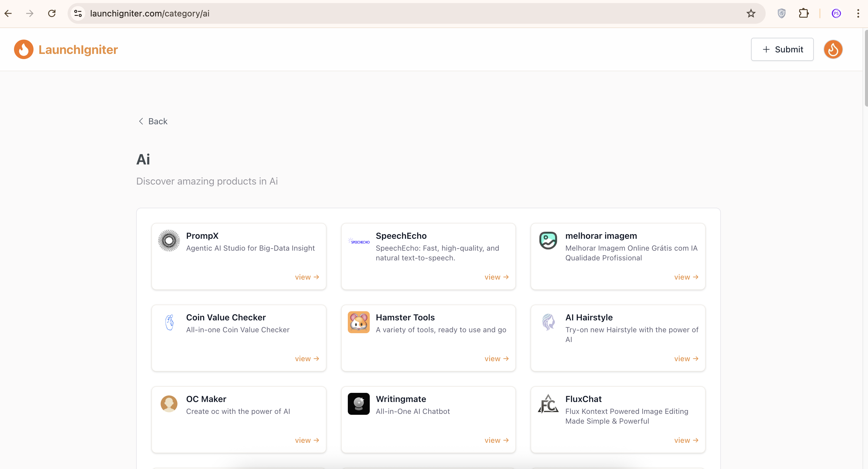View the Hamster Tools product
The height and width of the screenshot is (469, 868).
[497, 358]
